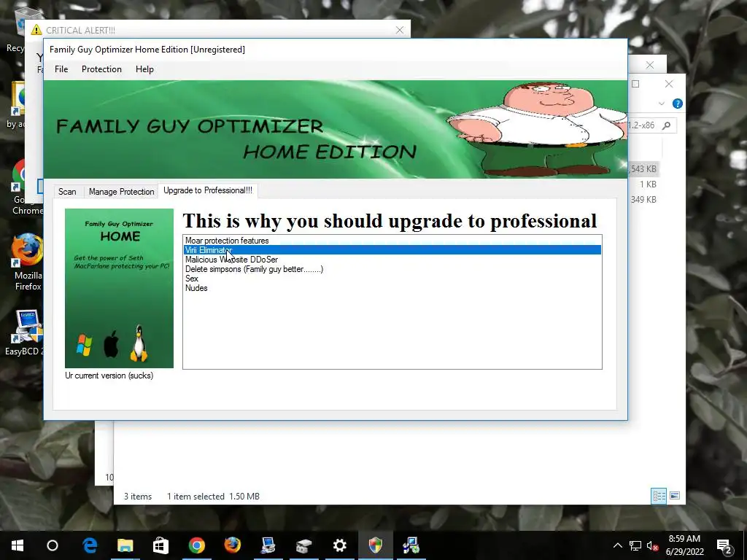Screen dimensions: 747x560
Task: Open the Protection menu
Action: tap(101, 69)
